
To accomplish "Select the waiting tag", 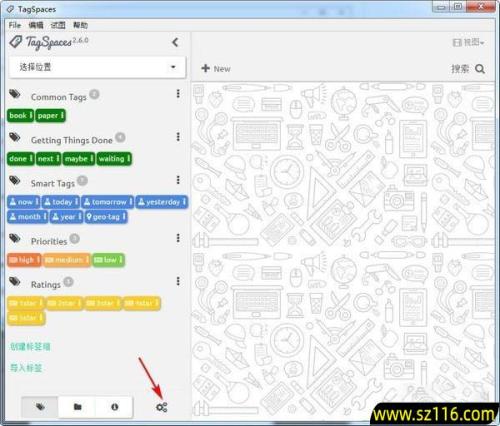I will tap(114, 159).
